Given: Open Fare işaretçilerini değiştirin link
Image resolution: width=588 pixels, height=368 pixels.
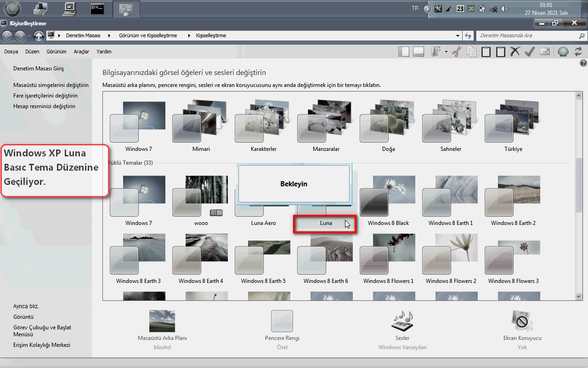Looking at the screenshot, I should 45,96.
